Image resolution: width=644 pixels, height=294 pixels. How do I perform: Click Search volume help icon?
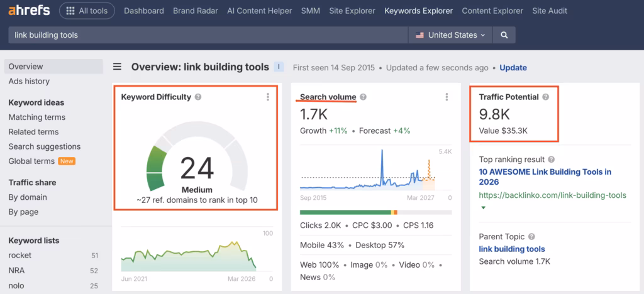tap(363, 97)
